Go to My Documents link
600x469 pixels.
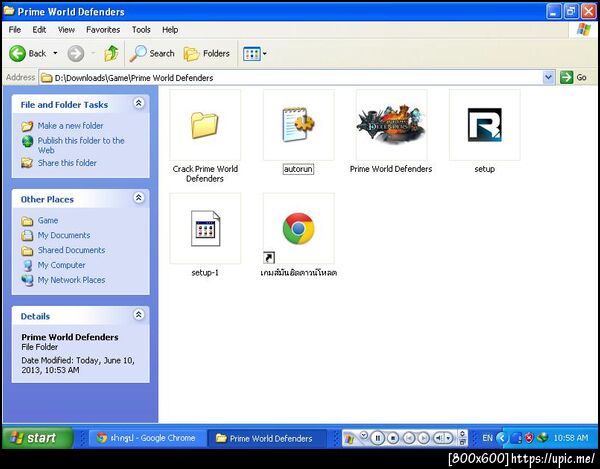pyautogui.click(x=64, y=235)
